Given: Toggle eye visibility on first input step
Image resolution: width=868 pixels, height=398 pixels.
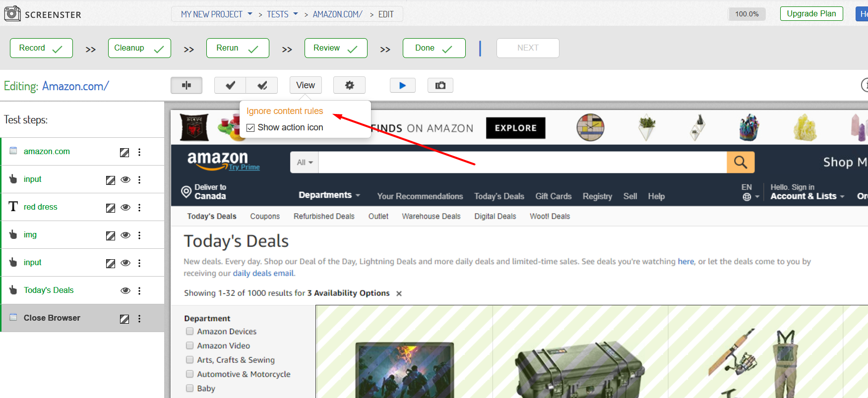Looking at the screenshot, I should point(125,180).
